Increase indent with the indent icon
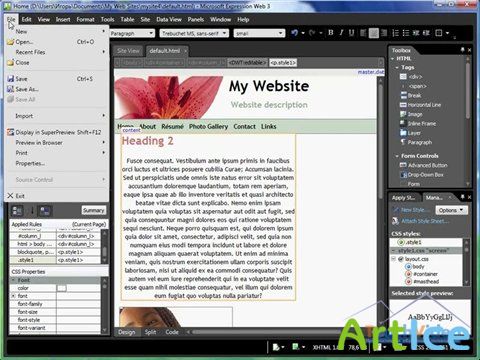480x360 pixels. pyautogui.click(x=426, y=33)
